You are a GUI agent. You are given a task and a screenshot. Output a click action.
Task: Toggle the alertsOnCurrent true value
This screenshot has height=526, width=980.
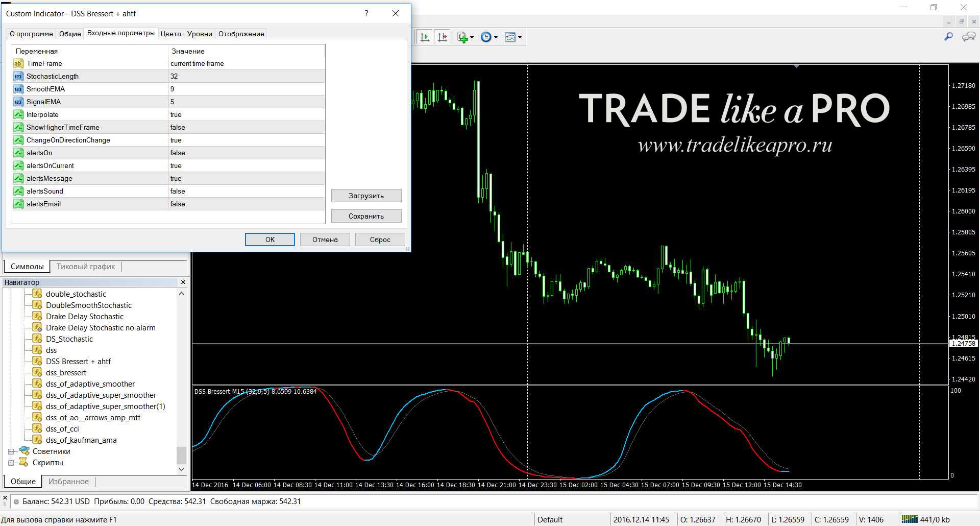[247, 165]
